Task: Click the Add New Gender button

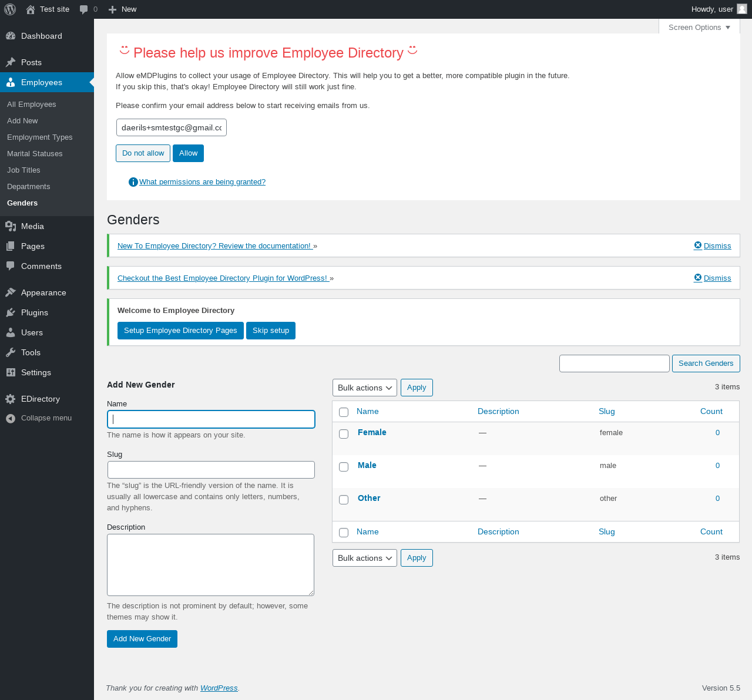Action: click(x=142, y=639)
